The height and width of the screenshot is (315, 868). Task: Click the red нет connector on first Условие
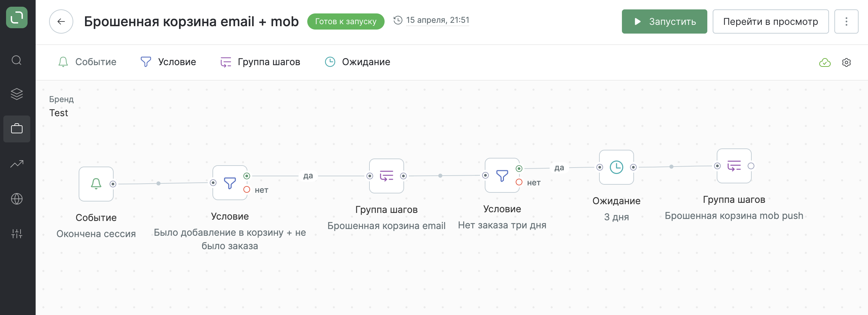247,190
